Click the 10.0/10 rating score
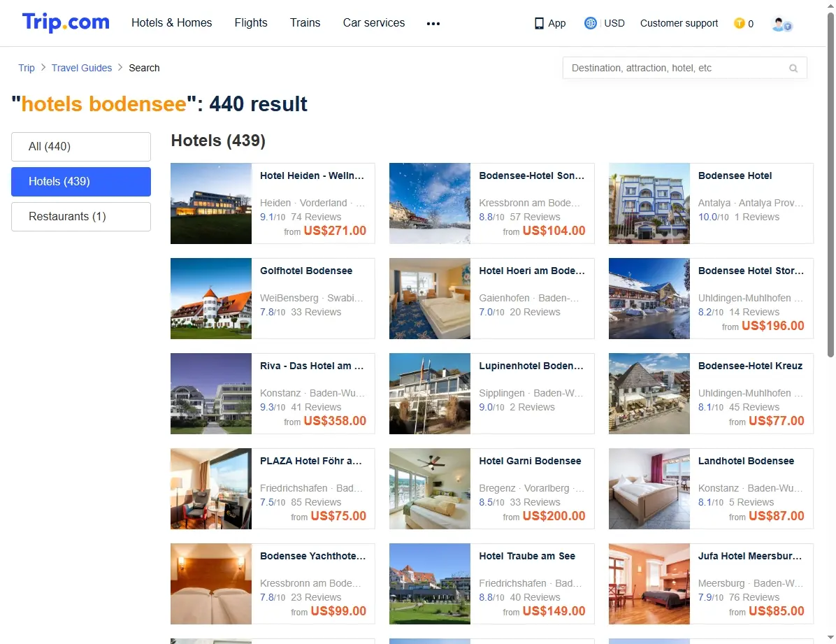Screen dimensions: 836x644 (x=714, y=217)
